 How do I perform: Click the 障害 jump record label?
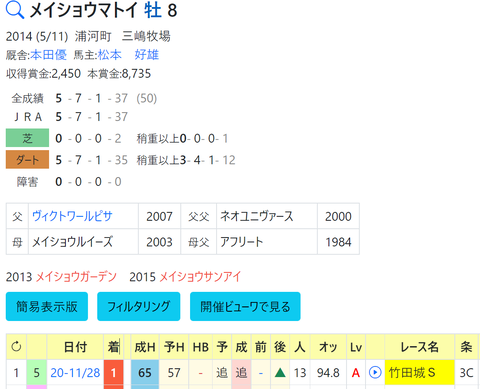(27, 182)
